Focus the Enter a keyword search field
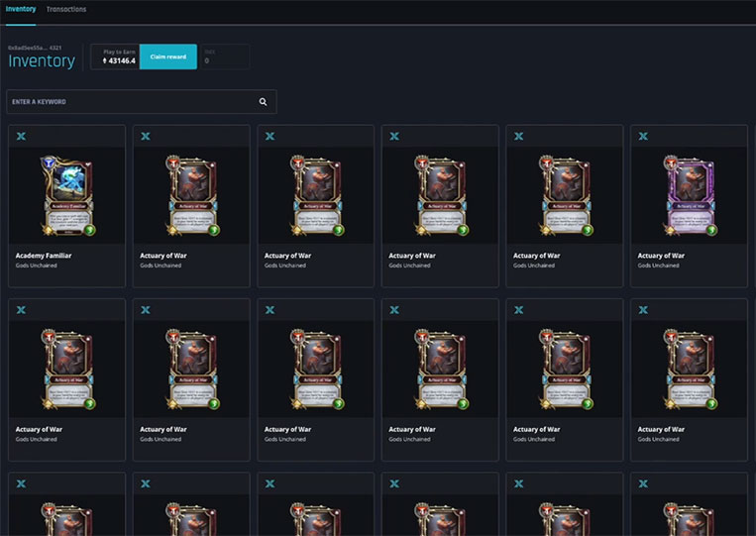This screenshot has height=536, width=756. [142, 102]
